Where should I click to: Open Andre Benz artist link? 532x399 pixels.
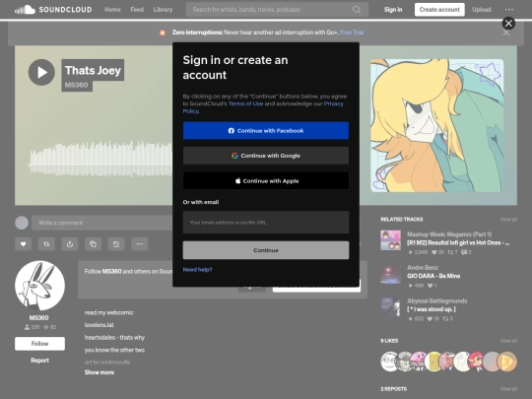pos(423,268)
